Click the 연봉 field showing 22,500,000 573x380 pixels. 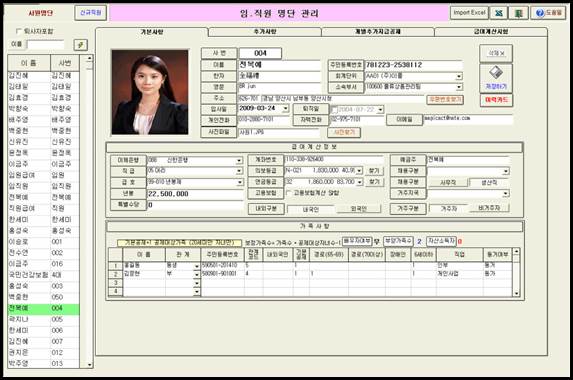195,194
